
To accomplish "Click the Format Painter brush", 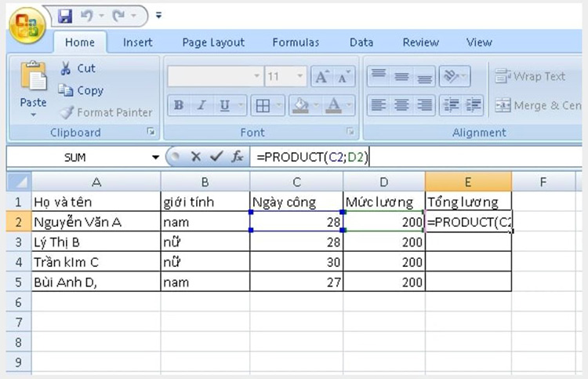I will pos(67,112).
